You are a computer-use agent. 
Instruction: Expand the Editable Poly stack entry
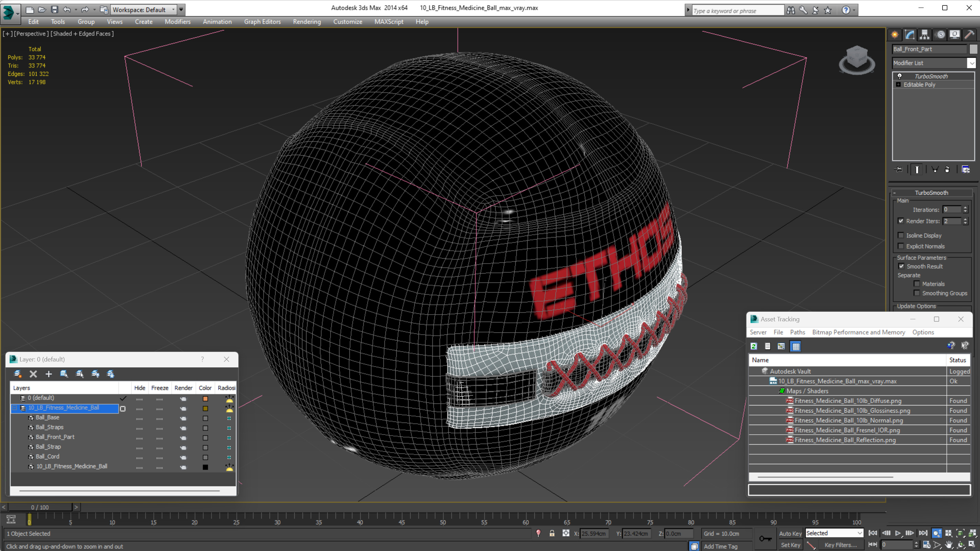tap(898, 84)
